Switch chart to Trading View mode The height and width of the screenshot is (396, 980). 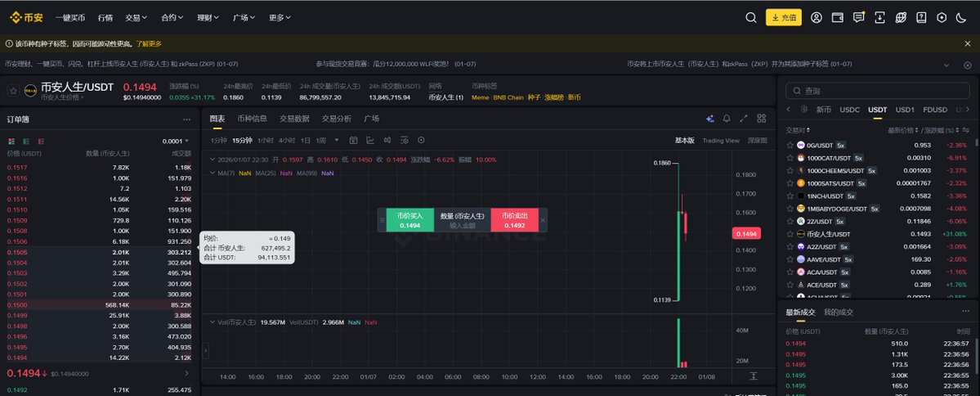click(x=721, y=141)
